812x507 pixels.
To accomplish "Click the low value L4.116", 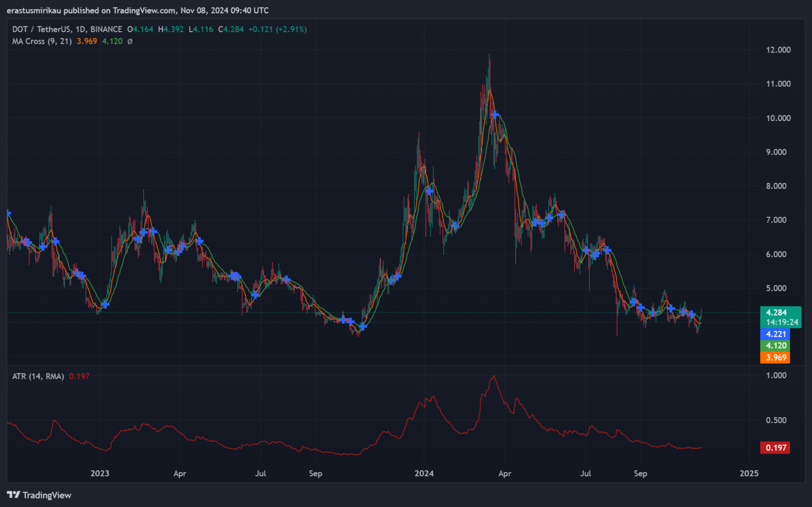I will (x=201, y=29).
